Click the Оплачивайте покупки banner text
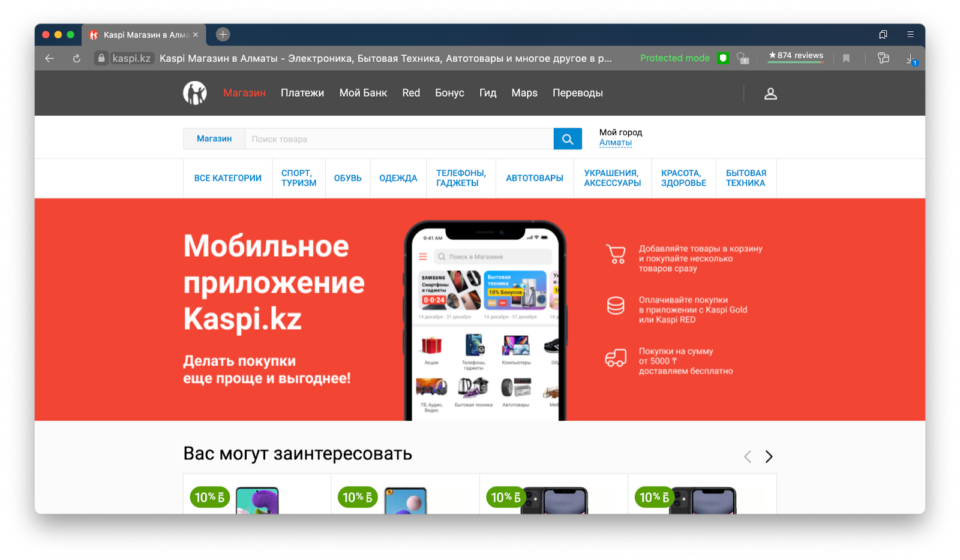Screen dimensions: 960x560 tap(693, 310)
